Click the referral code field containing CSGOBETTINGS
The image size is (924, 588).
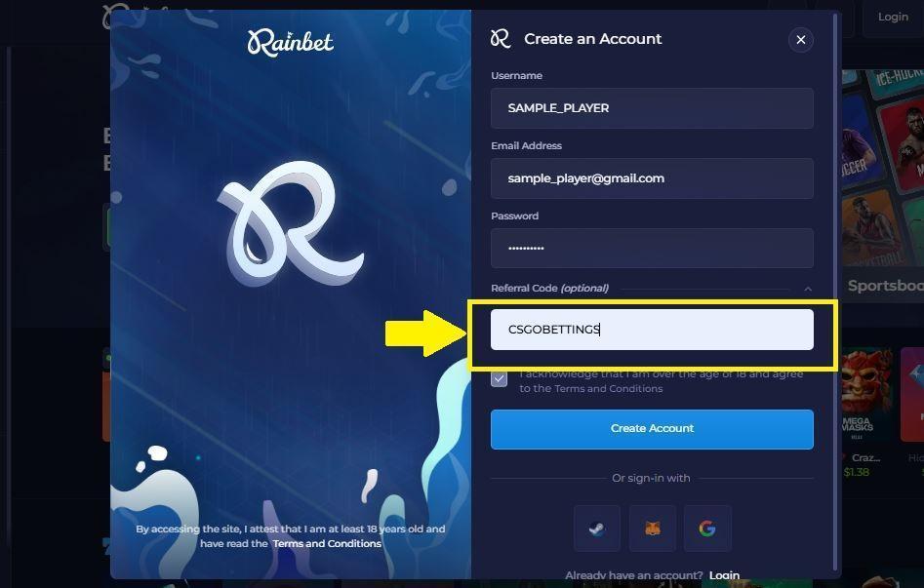652,330
